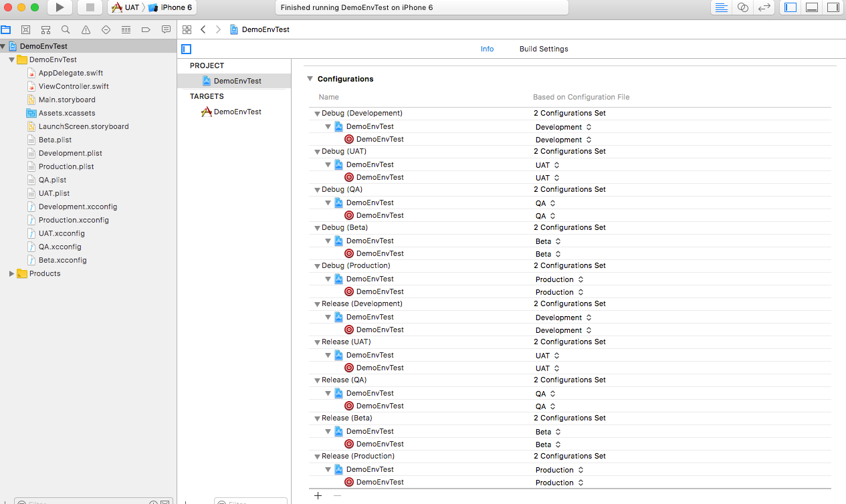This screenshot has height=504, width=846.
Task: Collapse the Configurations section
Action: pyautogui.click(x=310, y=79)
